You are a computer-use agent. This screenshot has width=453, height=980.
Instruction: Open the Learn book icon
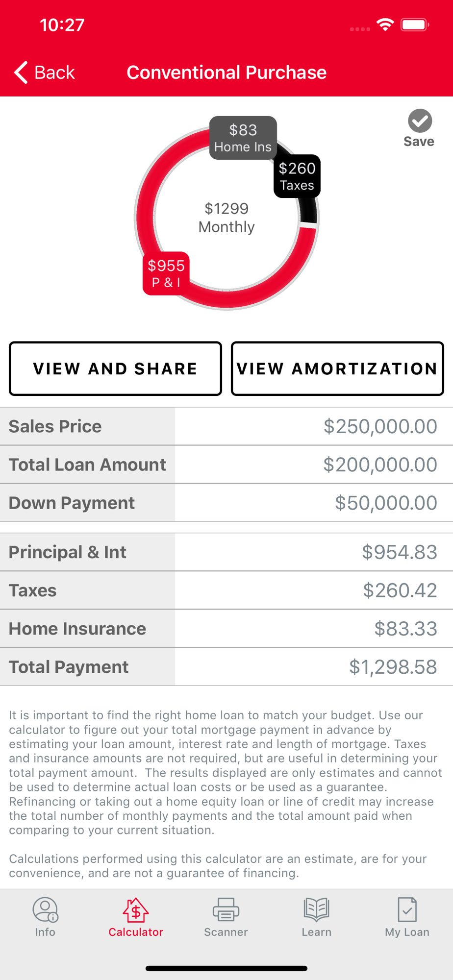pyautogui.click(x=317, y=909)
